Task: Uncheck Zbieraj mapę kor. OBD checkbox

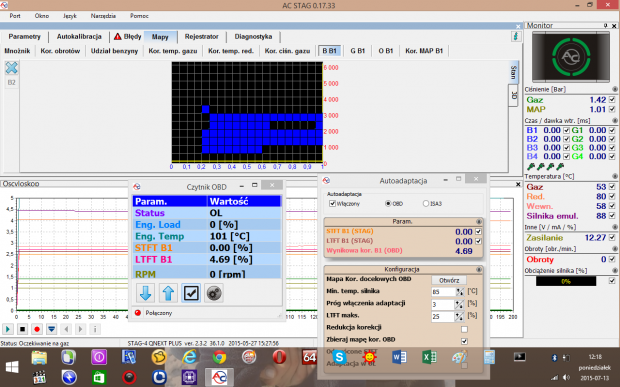Action: tap(465, 341)
